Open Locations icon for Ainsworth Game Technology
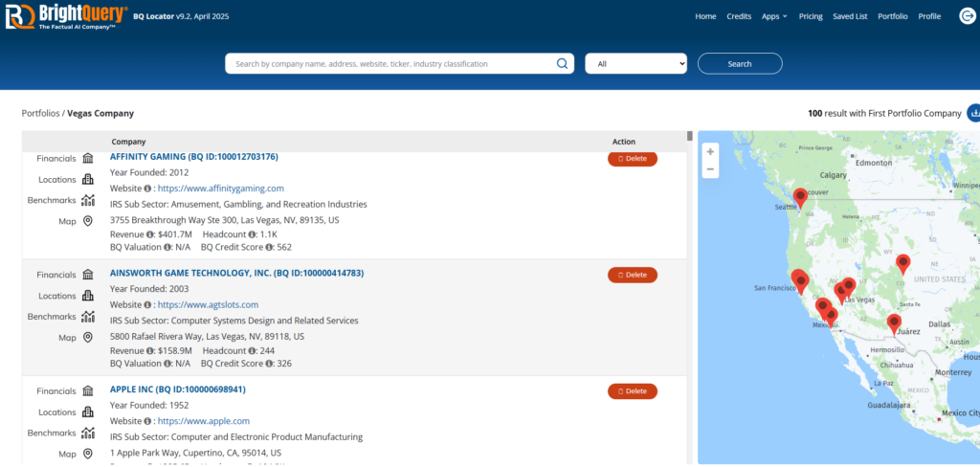Screen dimensions: 980x467 click(88, 296)
